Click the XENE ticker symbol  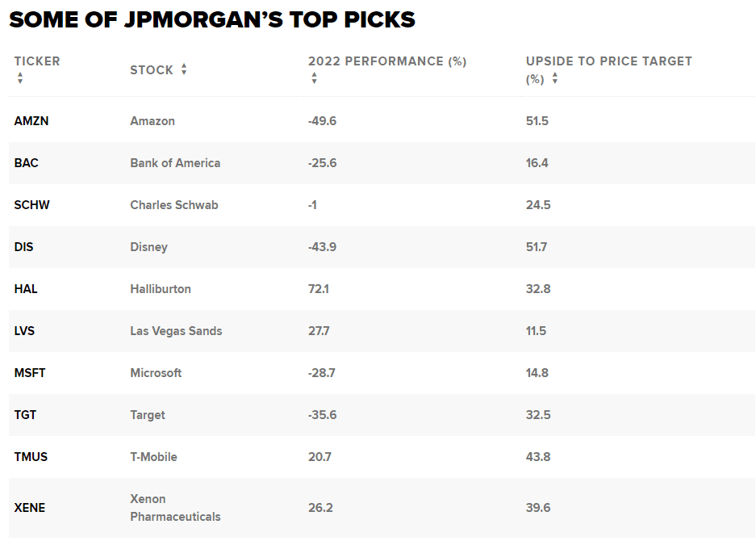[x=30, y=508]
